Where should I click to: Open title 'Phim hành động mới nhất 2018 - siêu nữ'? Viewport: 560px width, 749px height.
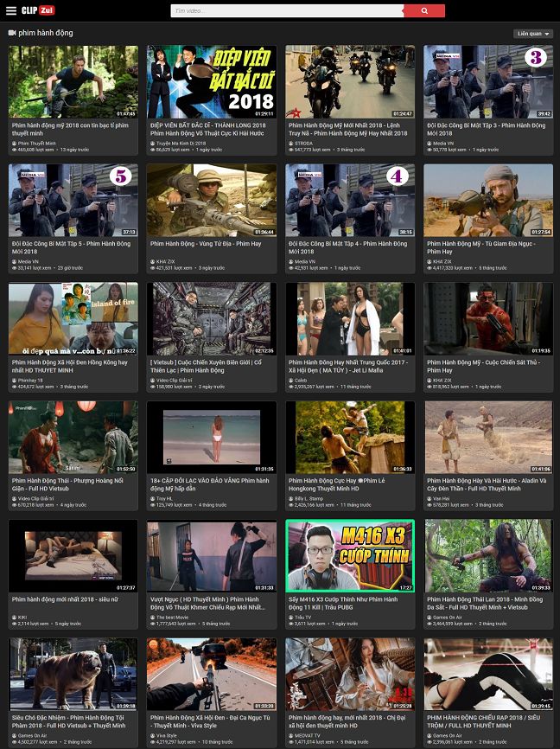pos(65,599)
